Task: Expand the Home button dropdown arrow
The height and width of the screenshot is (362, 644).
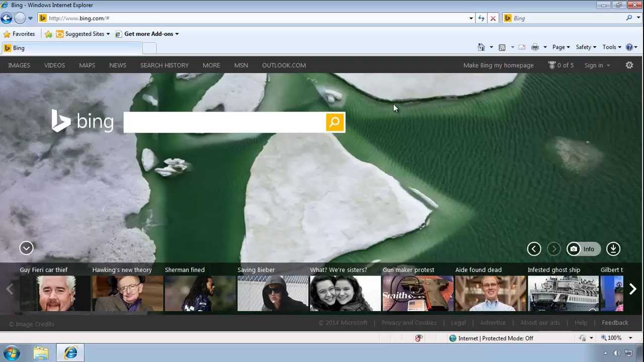Action: point(491,47)
